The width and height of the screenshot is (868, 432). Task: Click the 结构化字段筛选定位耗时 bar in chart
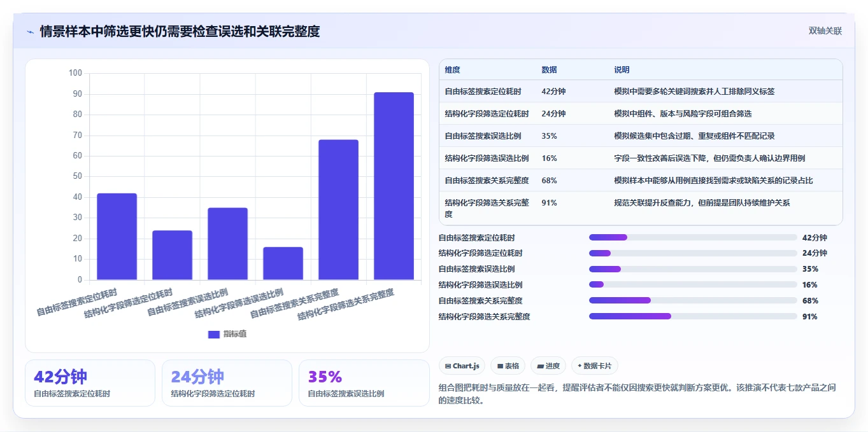(x=172, y=255)
